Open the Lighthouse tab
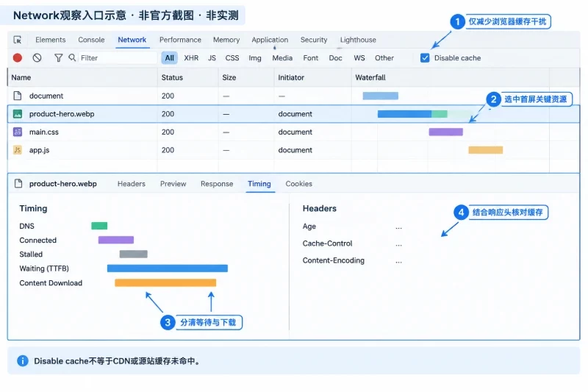This screenshot has height=392, width=588. tap(358, 40)
